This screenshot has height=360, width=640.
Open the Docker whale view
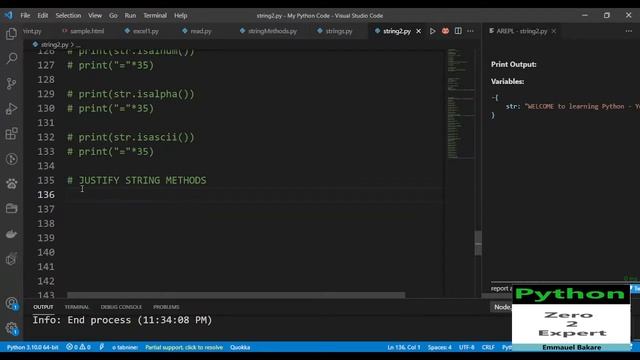tap(11, 234)
